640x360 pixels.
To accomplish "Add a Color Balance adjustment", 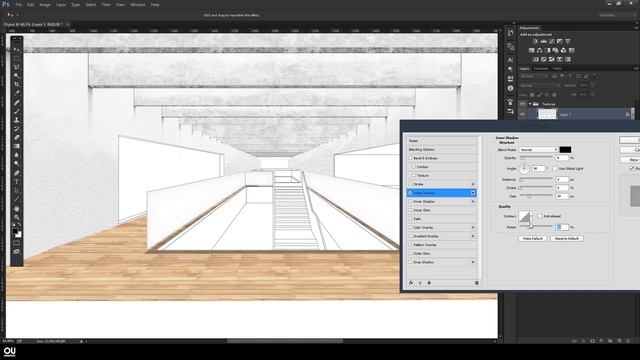I will [x=540, y=50].
